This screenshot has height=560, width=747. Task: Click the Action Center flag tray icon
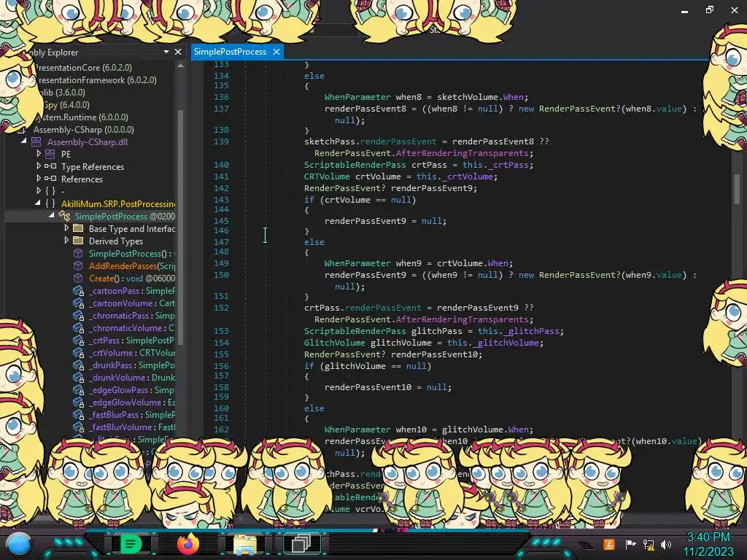click(630, 544)
